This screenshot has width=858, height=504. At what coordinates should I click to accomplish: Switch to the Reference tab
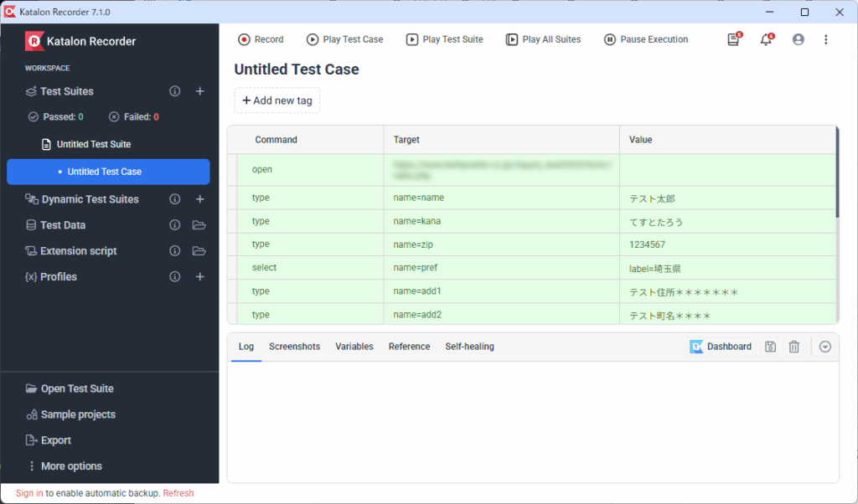pyautogui.click(x=409, y=347)
